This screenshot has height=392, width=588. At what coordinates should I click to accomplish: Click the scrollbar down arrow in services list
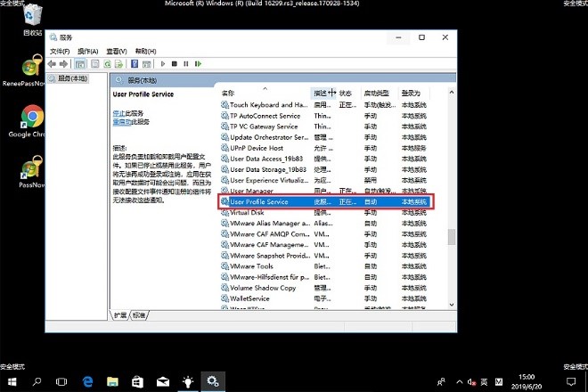point(452,305)
